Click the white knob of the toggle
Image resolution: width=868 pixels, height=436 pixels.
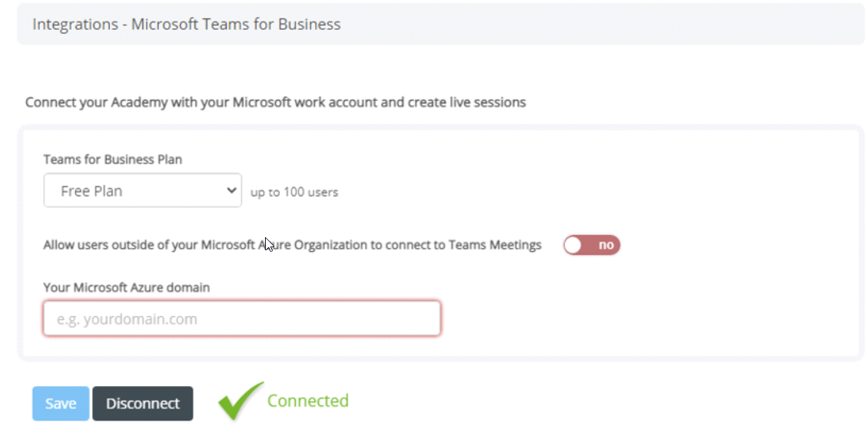click(574, 245)
